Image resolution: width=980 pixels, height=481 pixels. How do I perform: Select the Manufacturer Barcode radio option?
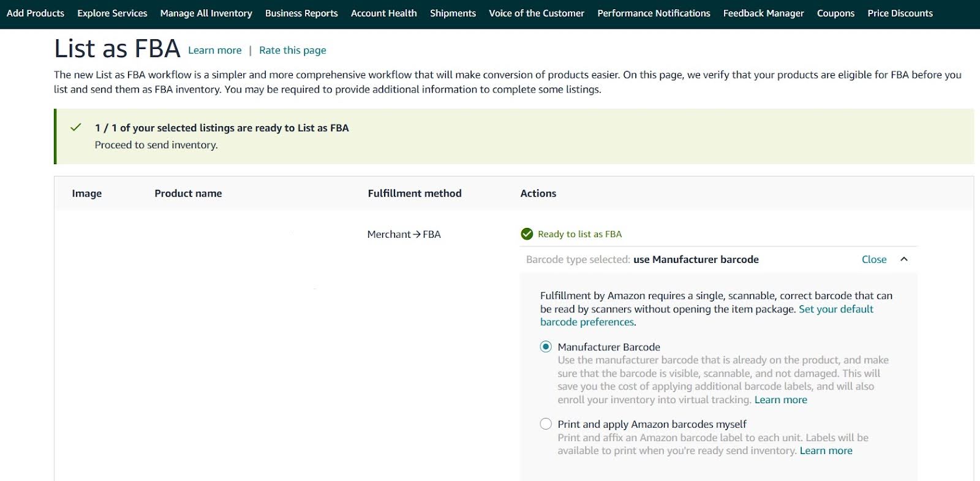tap(546, 347)
